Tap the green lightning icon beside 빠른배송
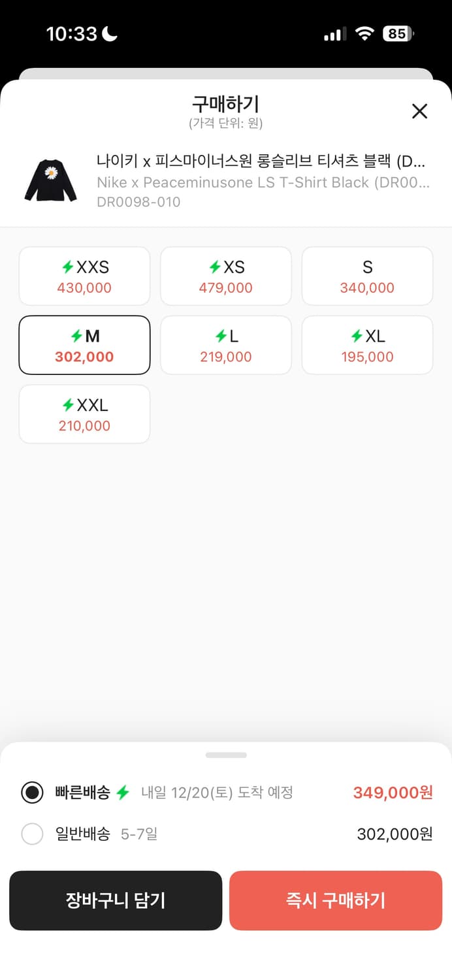Image resolution: width=452 pixels, height=980 pixels. [123, 792]
